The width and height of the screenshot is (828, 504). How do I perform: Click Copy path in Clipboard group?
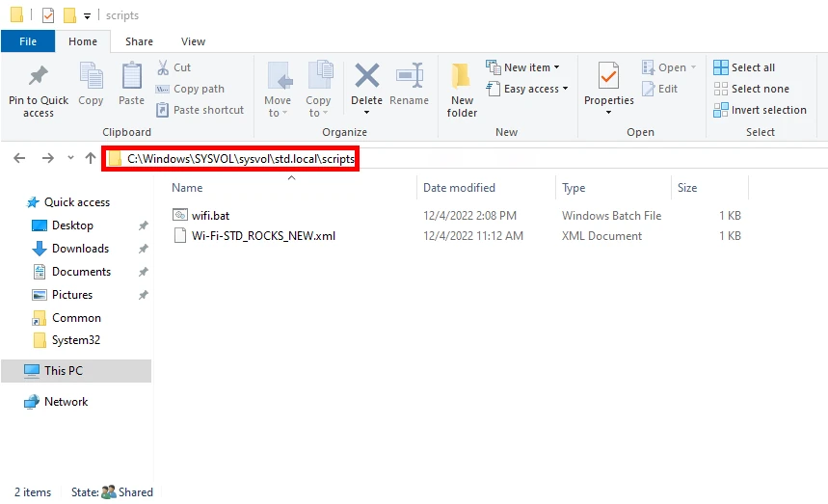click(190, 89)
